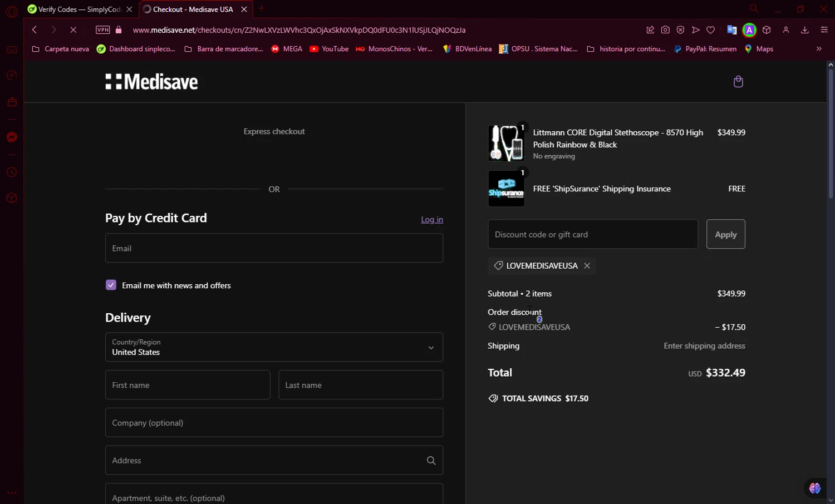
Task: Go back to previous page
Action: coord(35,30)
